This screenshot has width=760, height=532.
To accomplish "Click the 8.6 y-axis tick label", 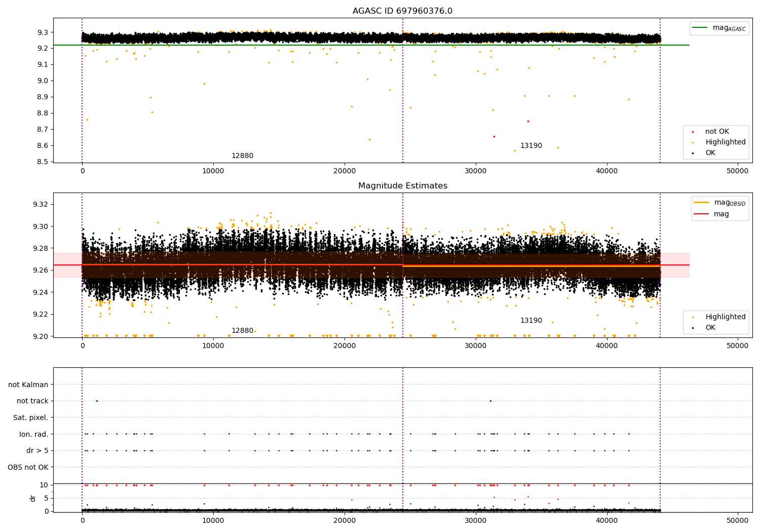I will (x=43, y=146).
